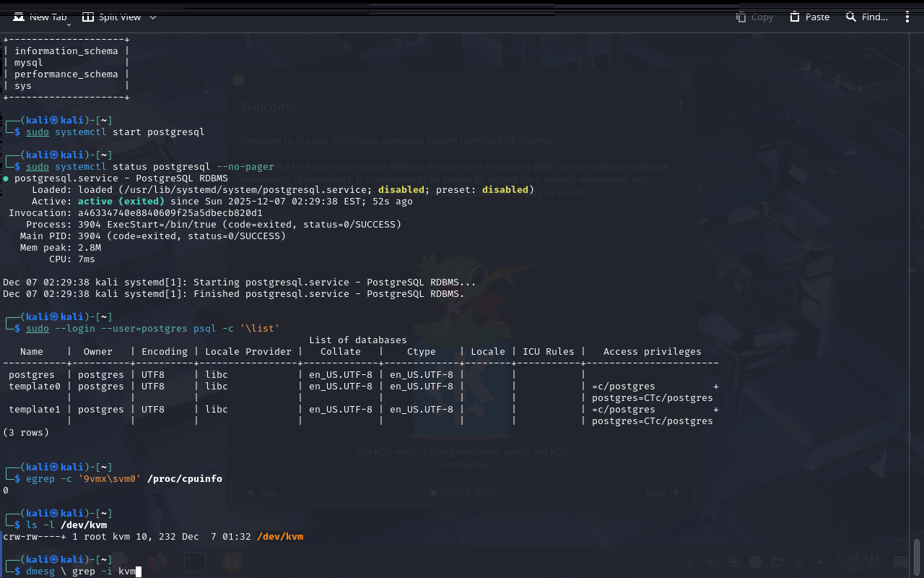Click the orange /dev/kvm path in ls output
The width and height of the screenshot is (924, 578).
tap(280, 537)
